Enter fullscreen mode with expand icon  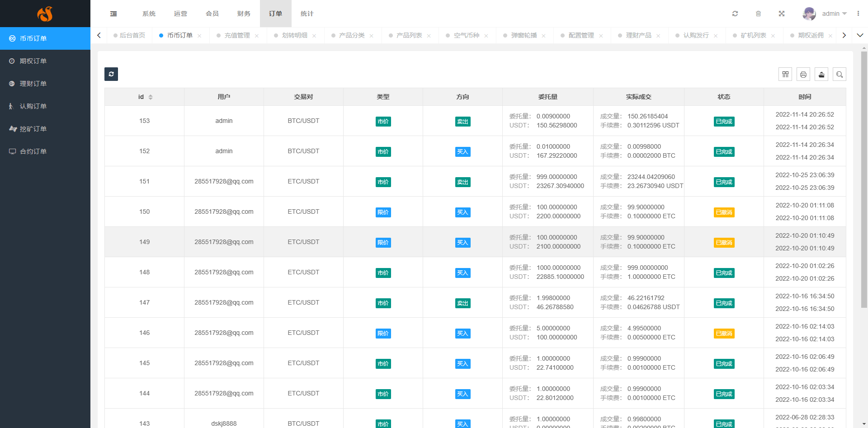(781, 14)
